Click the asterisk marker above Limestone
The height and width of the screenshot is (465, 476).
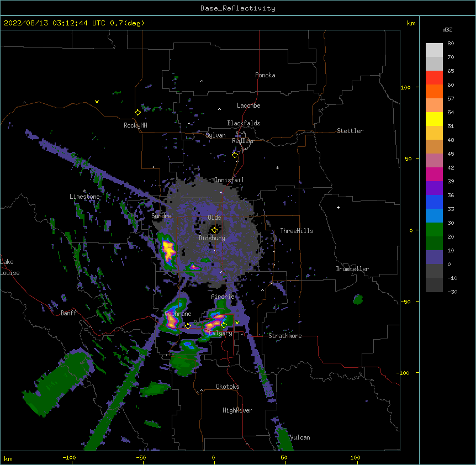(x=84, y=191)
